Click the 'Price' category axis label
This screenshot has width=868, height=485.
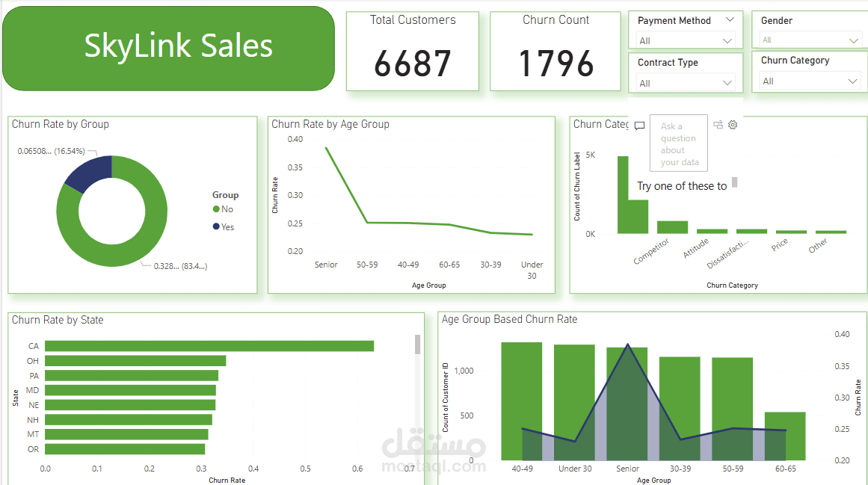(780, 244)
